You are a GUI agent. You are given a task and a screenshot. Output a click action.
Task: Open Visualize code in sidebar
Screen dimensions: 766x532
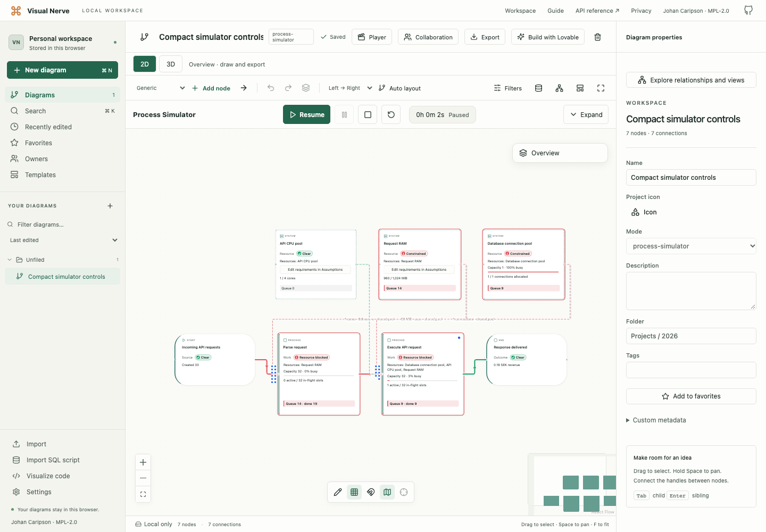pyautogui.click(x=63, y=476)
